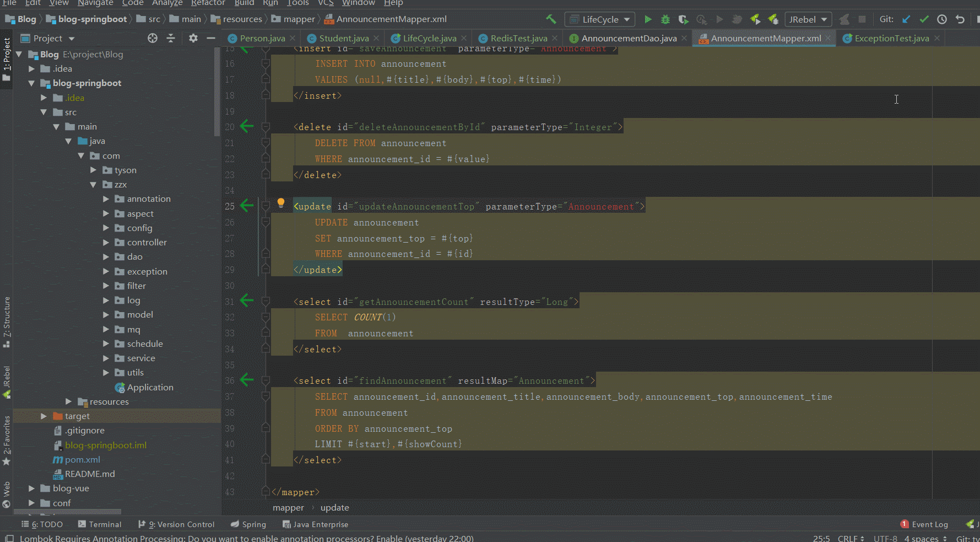This screenshot has width=980, height=542.
Task: Open the Favorites tool window
Action: pyautogui.click(x=7, y=441)
